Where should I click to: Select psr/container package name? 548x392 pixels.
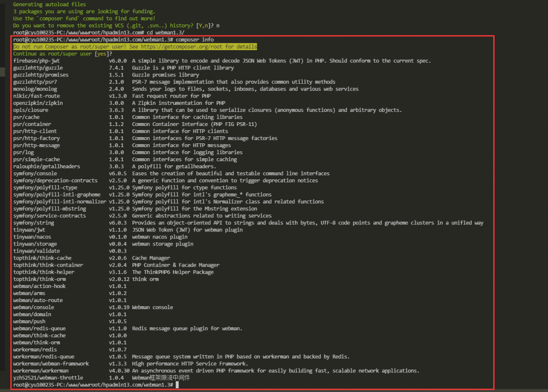(x=32, y=124)
